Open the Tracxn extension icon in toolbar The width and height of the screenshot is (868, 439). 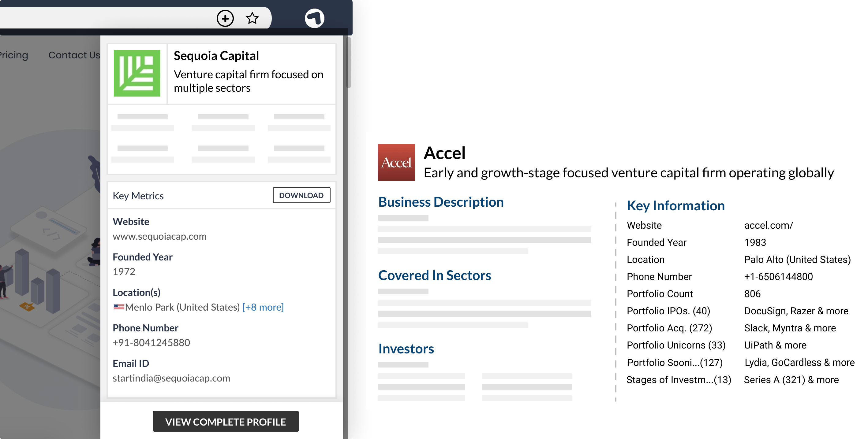coord(314,18)
